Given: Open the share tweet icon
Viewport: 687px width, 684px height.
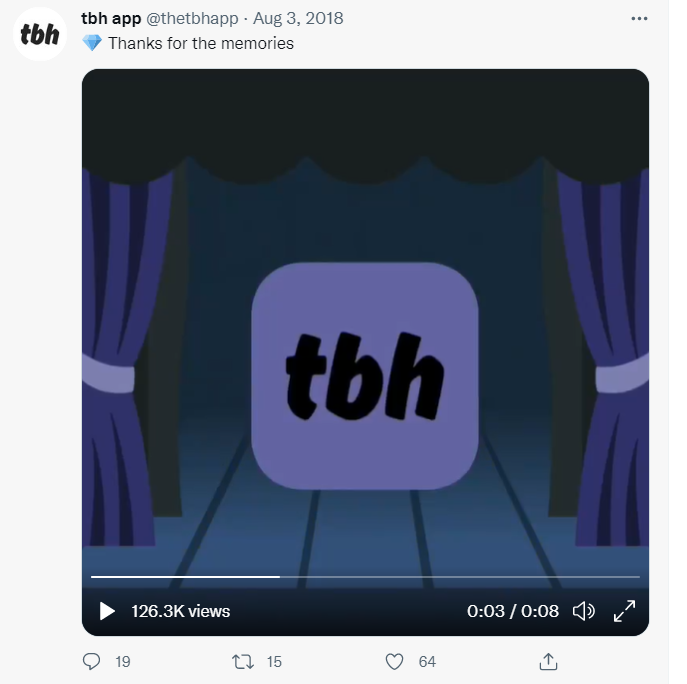Looking at the screenshot, I should coord(548,661).
